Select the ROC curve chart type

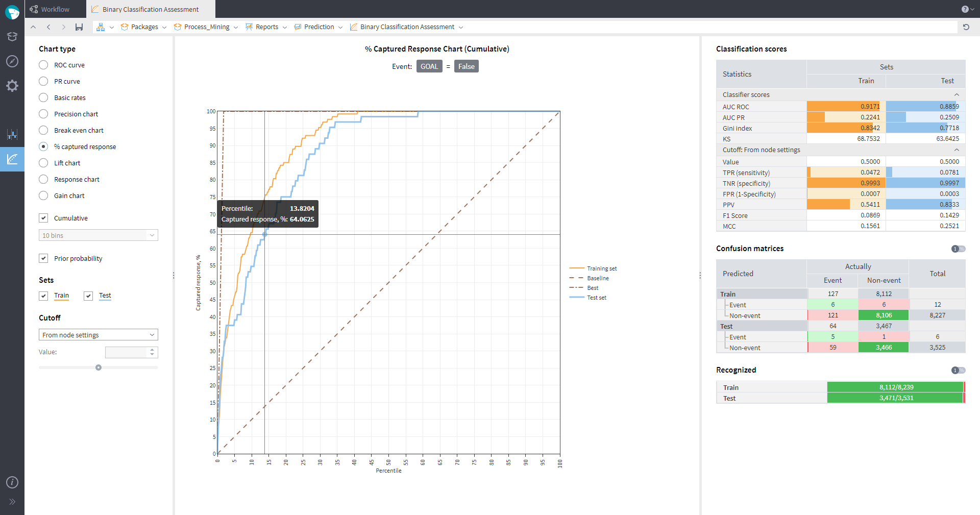tap(44, 65)
